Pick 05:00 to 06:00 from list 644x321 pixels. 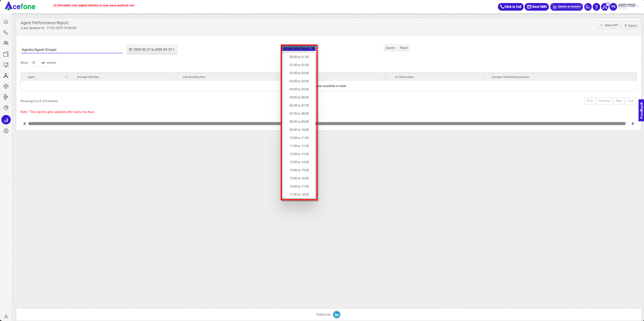299,97
